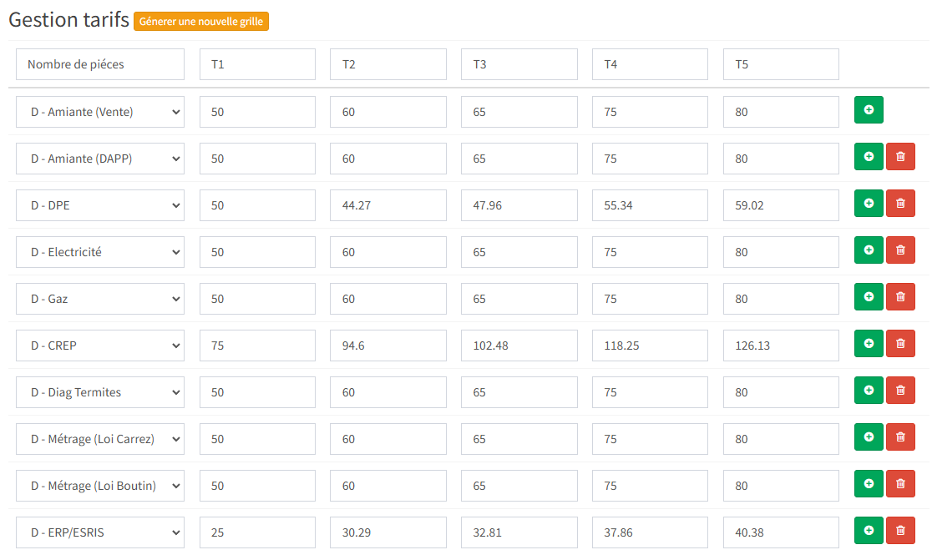Delete the Métrage (Loi Carrez) row

(x=900, y=437)
